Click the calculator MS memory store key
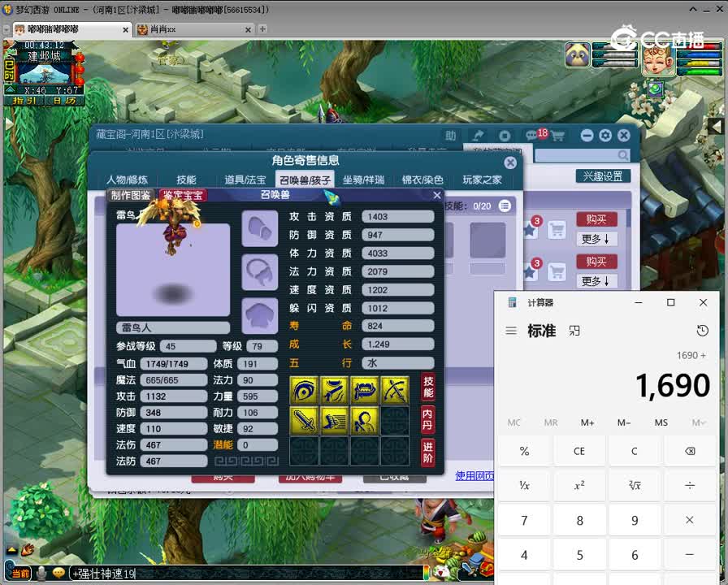Screen dimensions: 728x585 pyautogui.click(x=661, y=422)
